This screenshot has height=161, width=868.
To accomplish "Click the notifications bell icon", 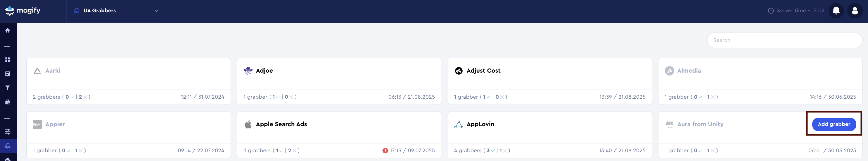I will pos(836,11).
